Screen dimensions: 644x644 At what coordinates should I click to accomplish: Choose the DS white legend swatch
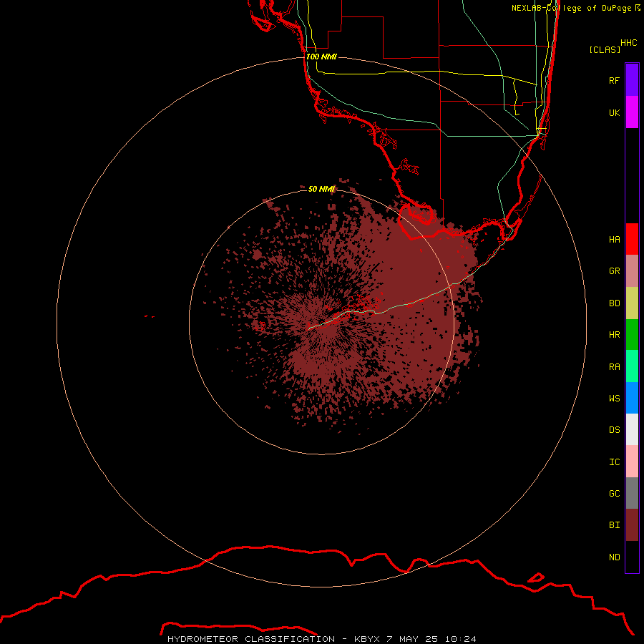coord(632,429)
